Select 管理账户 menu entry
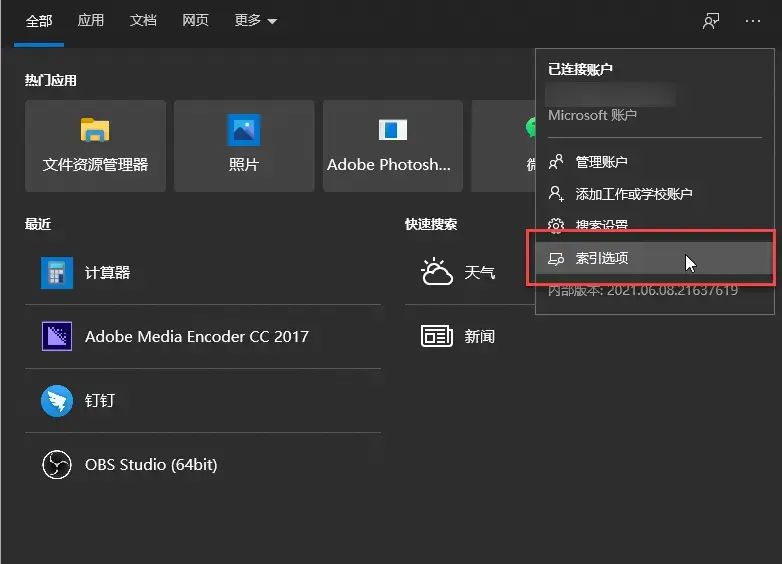 pos(655,162)
